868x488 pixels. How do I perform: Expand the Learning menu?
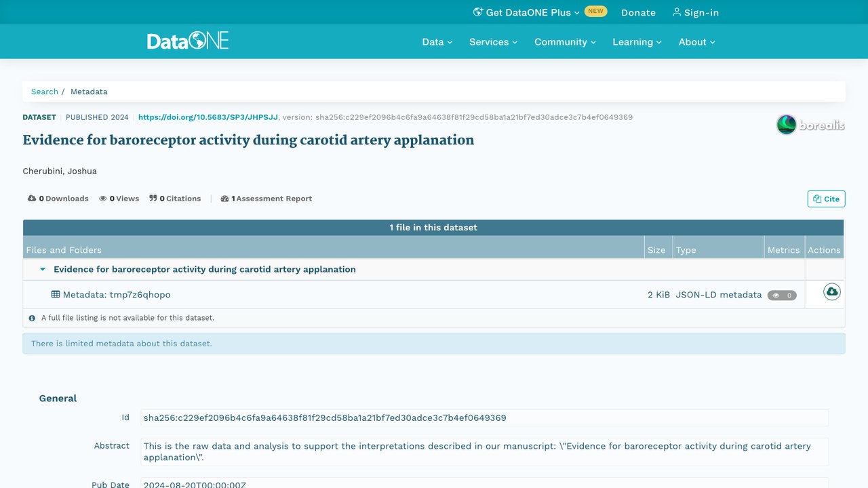tap(637, 42)
